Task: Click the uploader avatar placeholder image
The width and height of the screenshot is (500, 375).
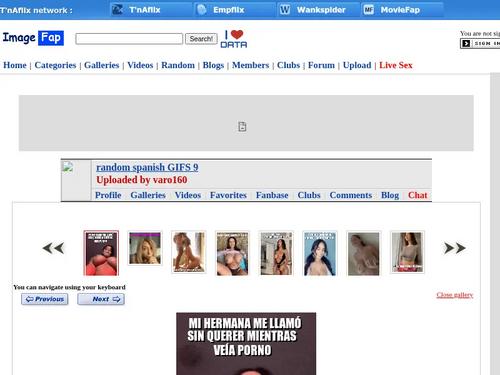Action: (x=68, y=167)
